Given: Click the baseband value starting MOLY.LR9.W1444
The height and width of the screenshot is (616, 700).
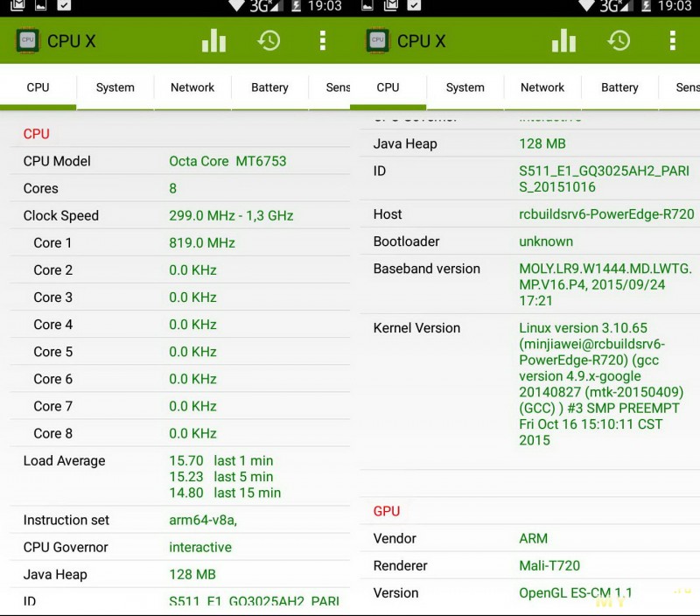Looking at the screenshot, I should (x=605, y=284).
